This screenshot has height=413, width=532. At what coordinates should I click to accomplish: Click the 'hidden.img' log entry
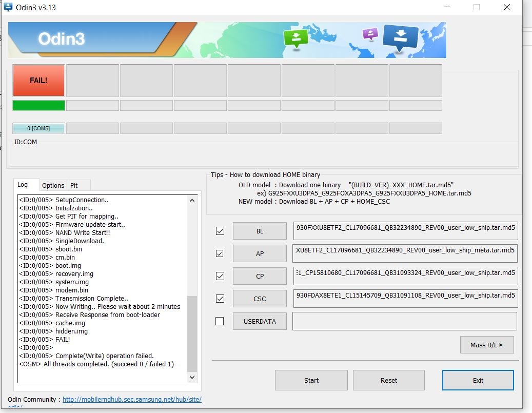coord(53,331)
